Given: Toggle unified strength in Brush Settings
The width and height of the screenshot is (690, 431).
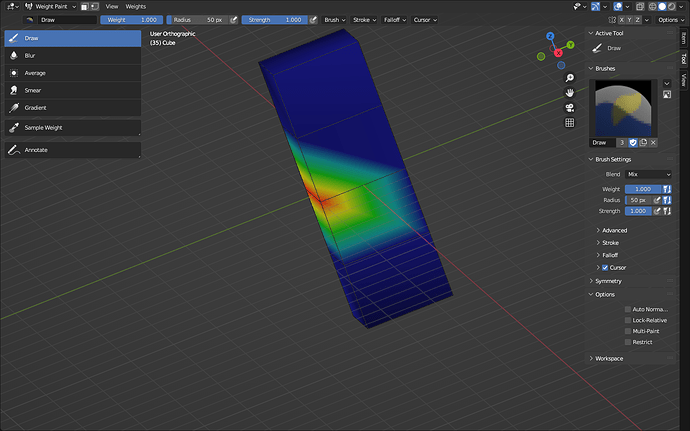Looking at the screenshot, I should (667, 211).
